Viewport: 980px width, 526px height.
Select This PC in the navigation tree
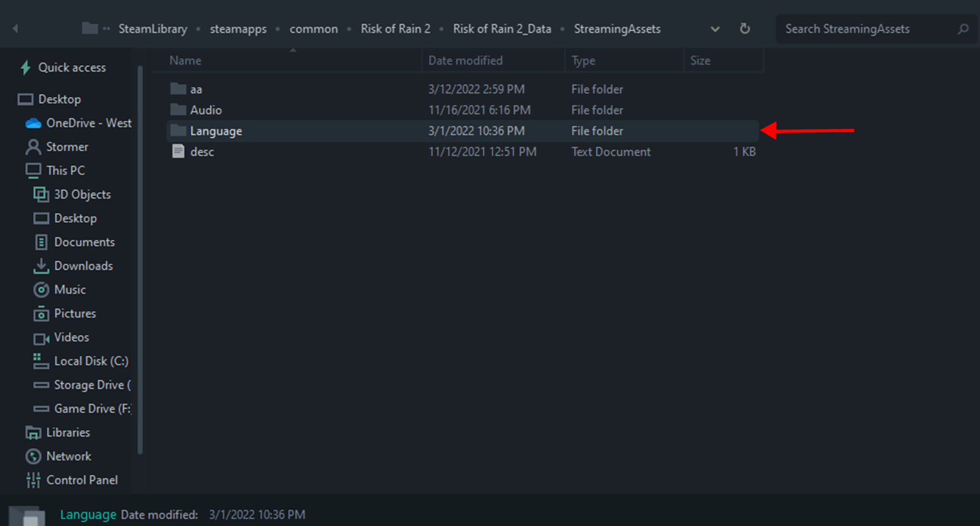point(66,171)
